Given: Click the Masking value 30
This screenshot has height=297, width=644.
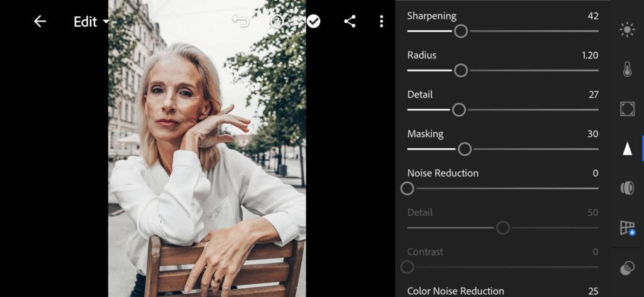Looking at the screenshot, I should coord(592,134).
